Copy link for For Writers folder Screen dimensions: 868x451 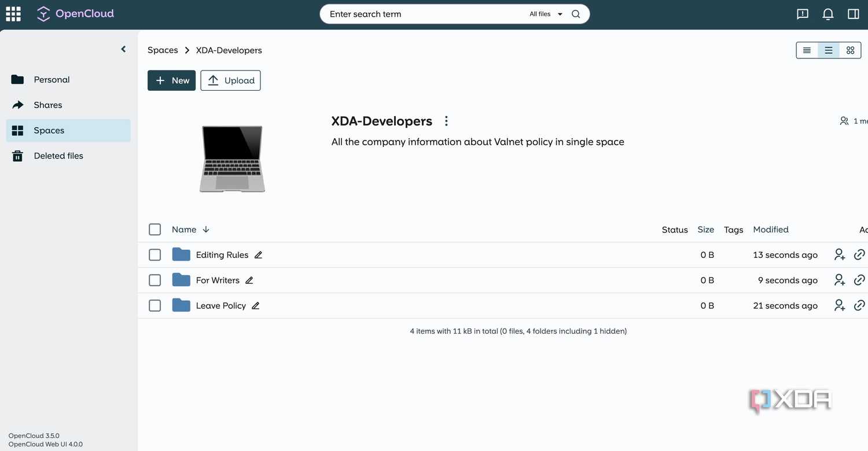(x=860, y=280)
